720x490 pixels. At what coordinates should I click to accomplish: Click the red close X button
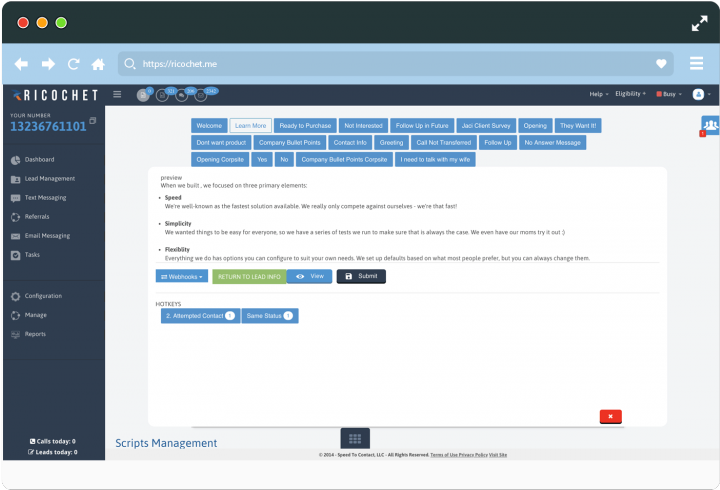point(611,416)
